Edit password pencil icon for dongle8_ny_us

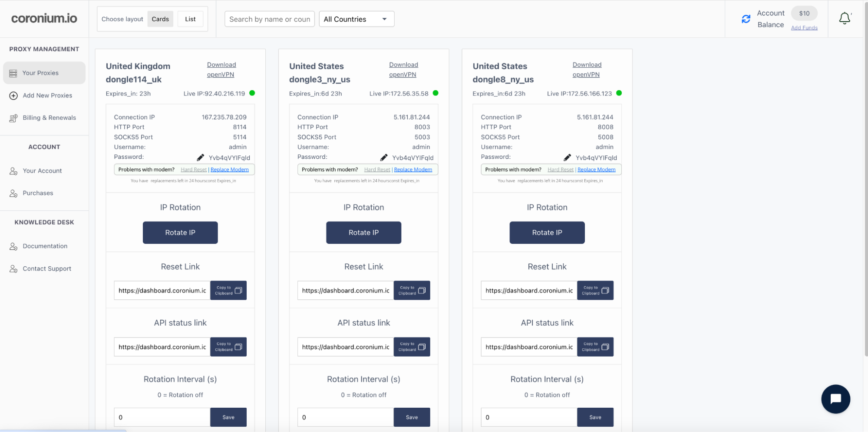567,157
